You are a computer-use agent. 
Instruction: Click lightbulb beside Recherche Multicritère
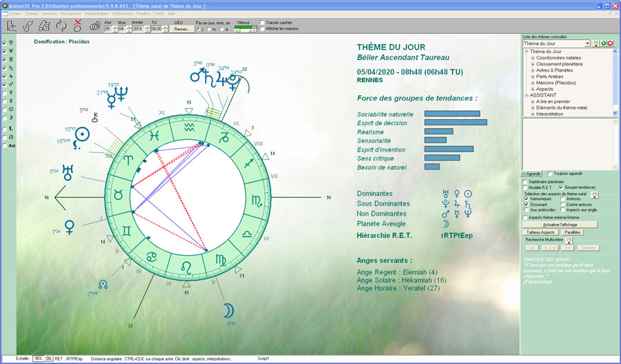(569, 240)
